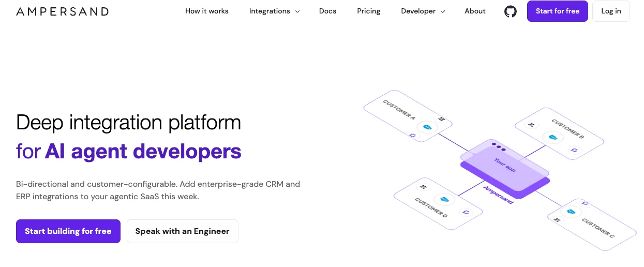Click Salesforce cloud icon on Customer C card
Image resolution: width=644 pixels, height=267 pixels.
pos(571,212)
